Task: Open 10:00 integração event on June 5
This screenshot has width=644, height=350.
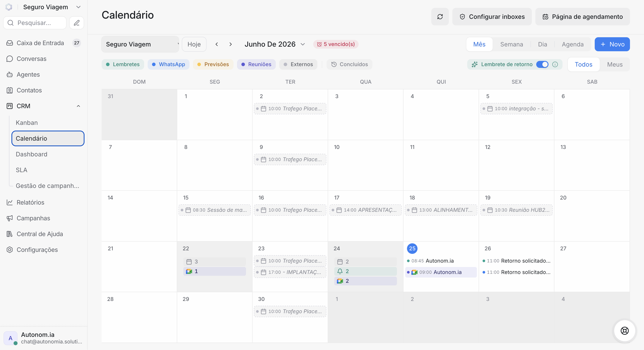Action: tap(516, 108)
